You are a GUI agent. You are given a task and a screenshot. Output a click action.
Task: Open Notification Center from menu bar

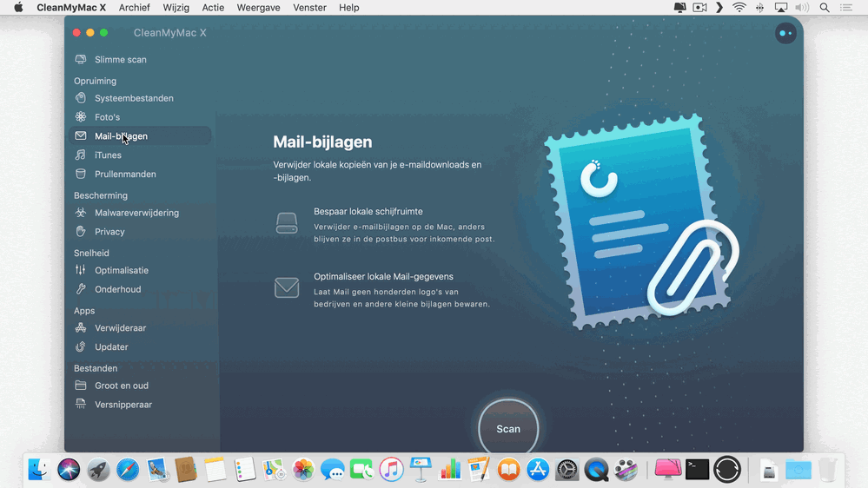[846, 8]
